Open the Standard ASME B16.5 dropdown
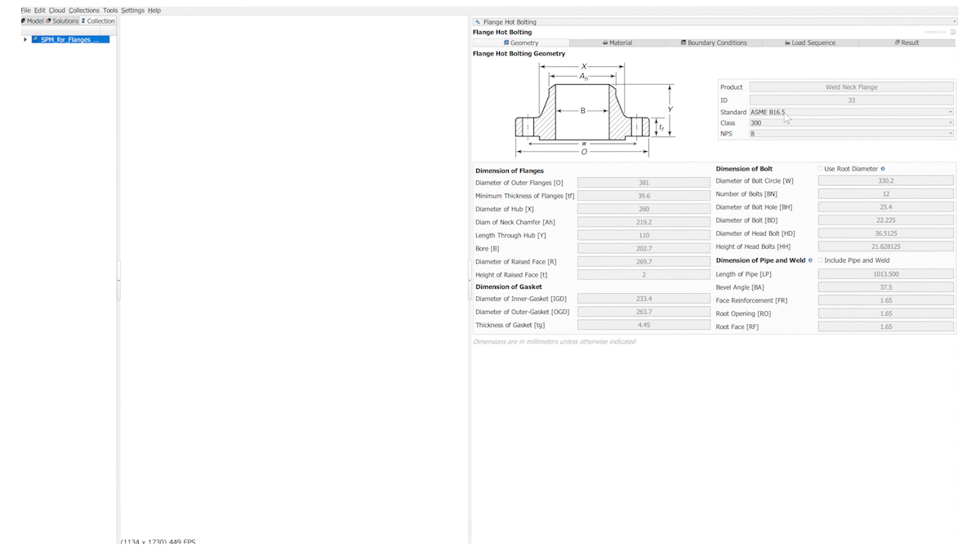This screenshot has width=980, height=550. pos(851,112)
